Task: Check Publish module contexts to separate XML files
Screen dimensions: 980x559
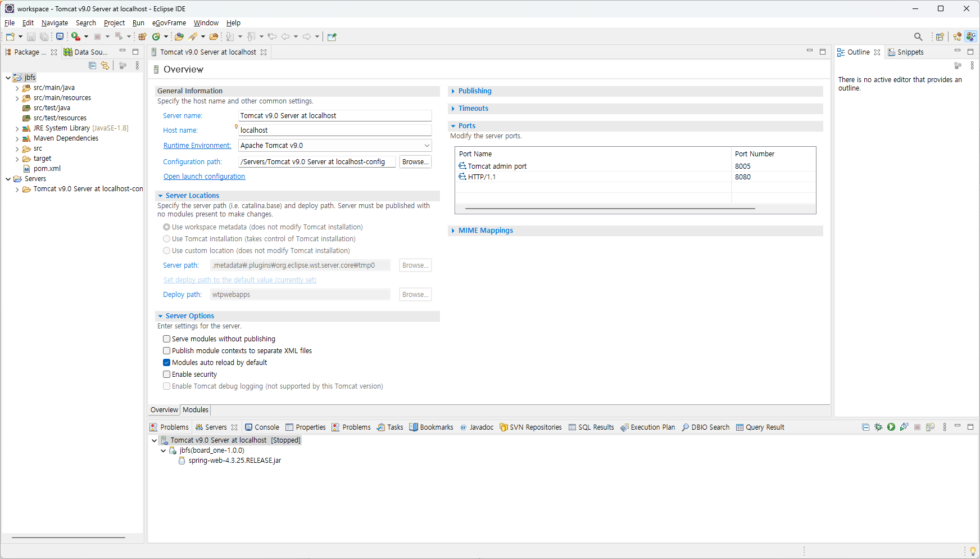Action: (x=166, y=351)
